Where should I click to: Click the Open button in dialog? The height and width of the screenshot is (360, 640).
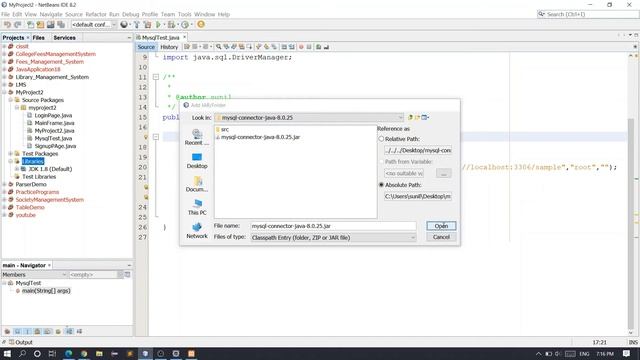(x=441, y=226)
